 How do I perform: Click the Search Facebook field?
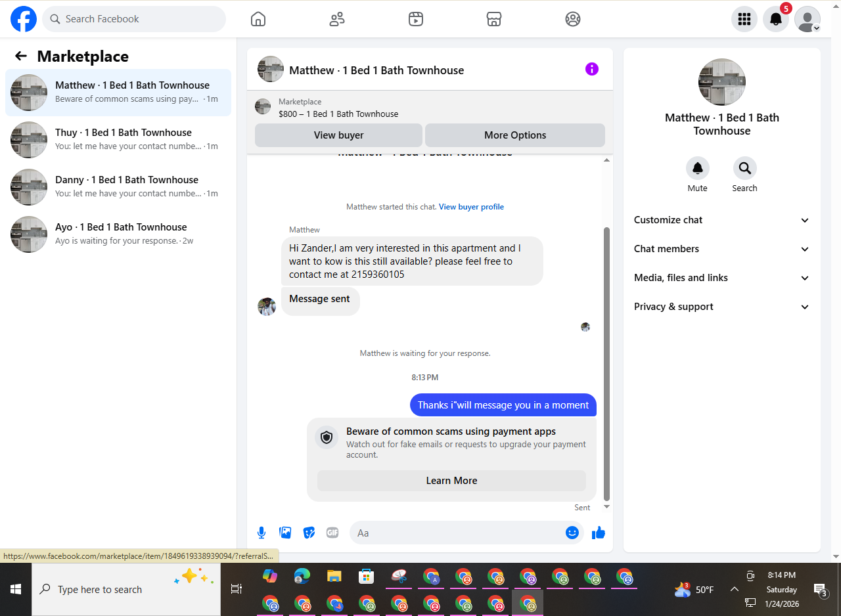[134, 19]
